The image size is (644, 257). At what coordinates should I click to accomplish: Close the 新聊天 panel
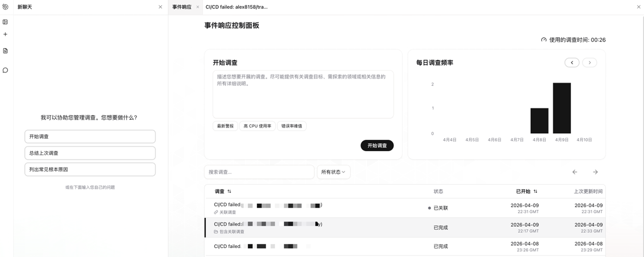(160, 7)
